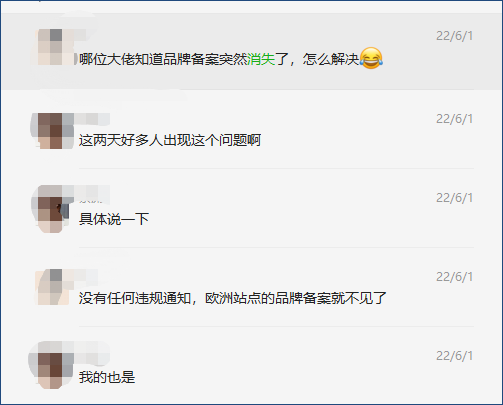Click the blurred sender name above 我的也是
This screenshot has width=503, height=405.
coord(93,355)
